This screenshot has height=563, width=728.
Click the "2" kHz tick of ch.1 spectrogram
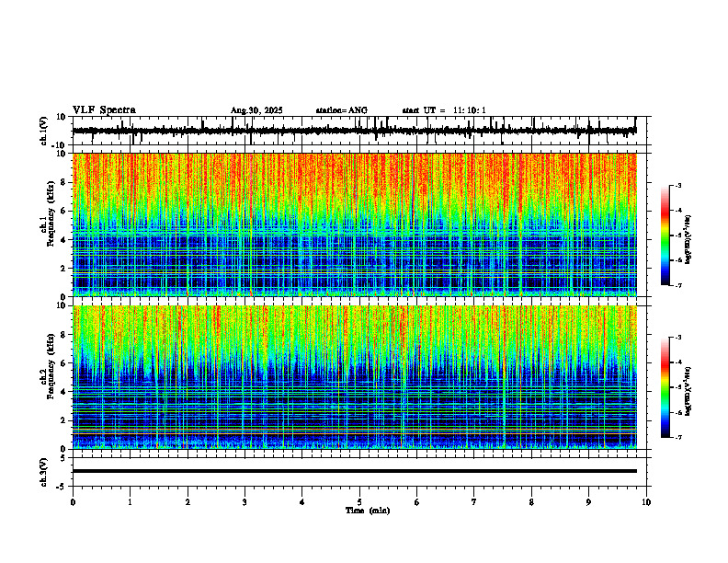click(x=64, y=268)
